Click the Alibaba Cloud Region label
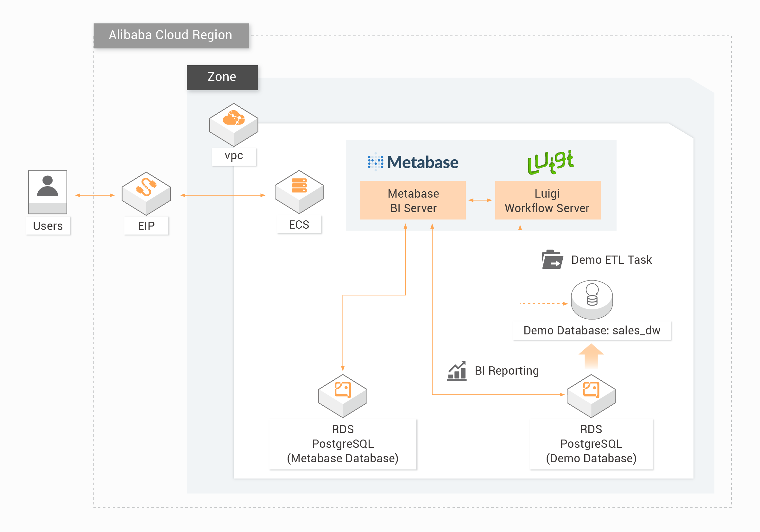The height and width of the screenshot is (532, 760). tap(171, 36)
